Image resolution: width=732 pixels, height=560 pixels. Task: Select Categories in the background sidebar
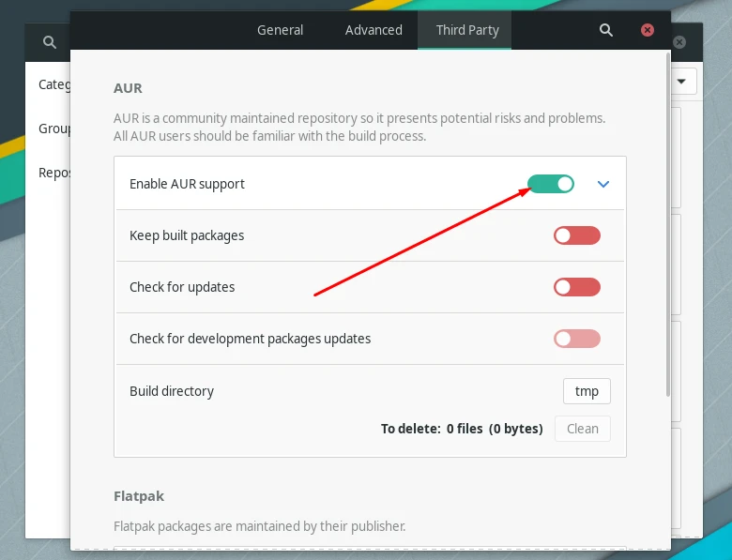54,84
